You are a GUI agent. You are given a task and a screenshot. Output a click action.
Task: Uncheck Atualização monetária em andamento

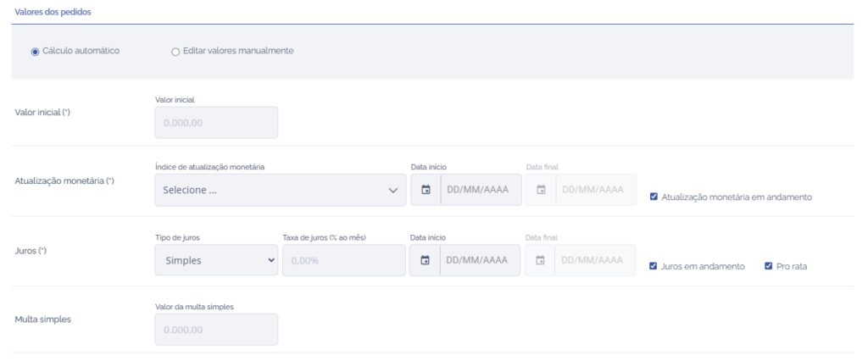coord(654,197)
